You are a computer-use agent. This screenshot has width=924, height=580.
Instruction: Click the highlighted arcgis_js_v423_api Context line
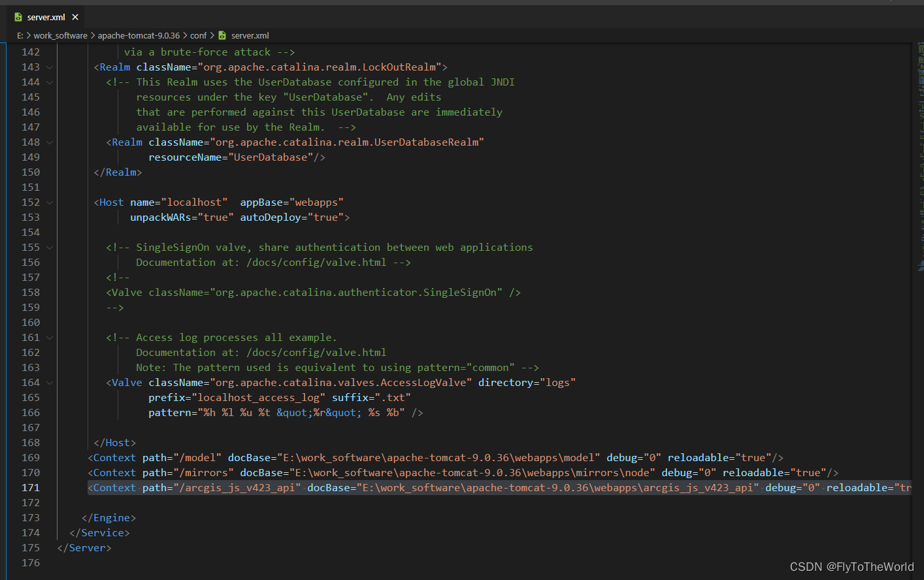pos(392,487)
